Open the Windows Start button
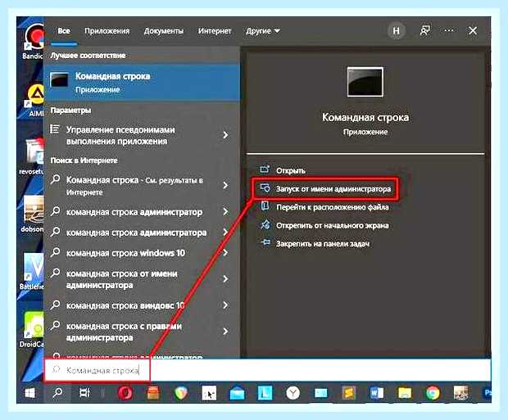This screenshot has width=508, height=420. click(30, 393)
